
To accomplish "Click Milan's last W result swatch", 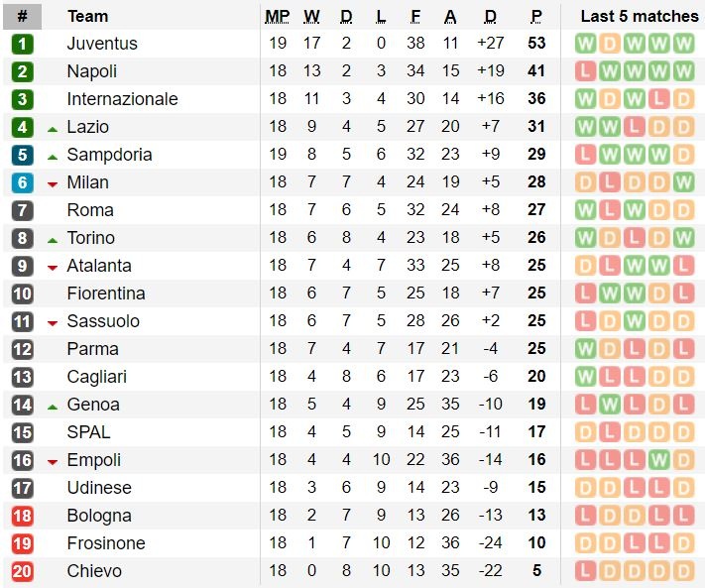I will click(683, 182).
